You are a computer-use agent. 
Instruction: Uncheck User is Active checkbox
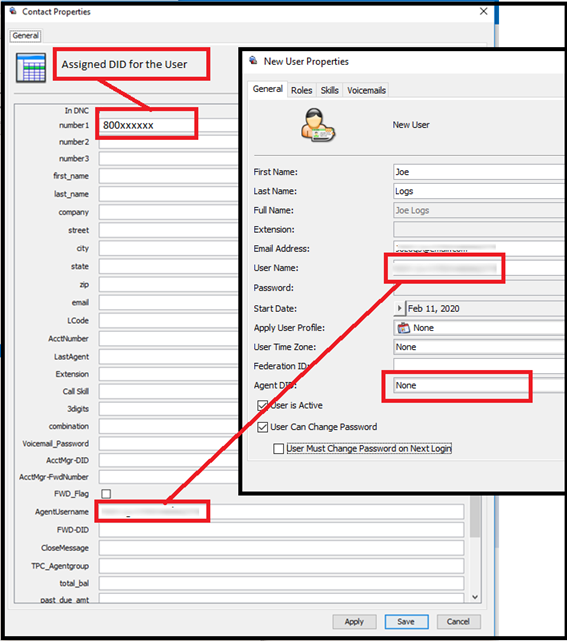tap(262, 405)
